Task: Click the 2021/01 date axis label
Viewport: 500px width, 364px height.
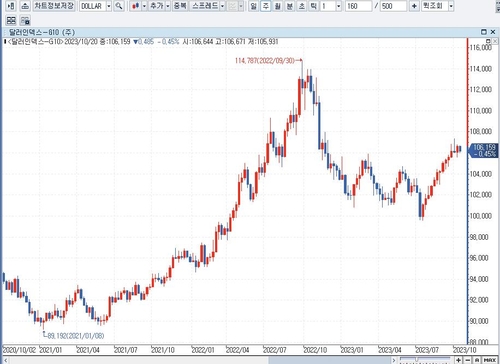Action: tap(51, 350)
